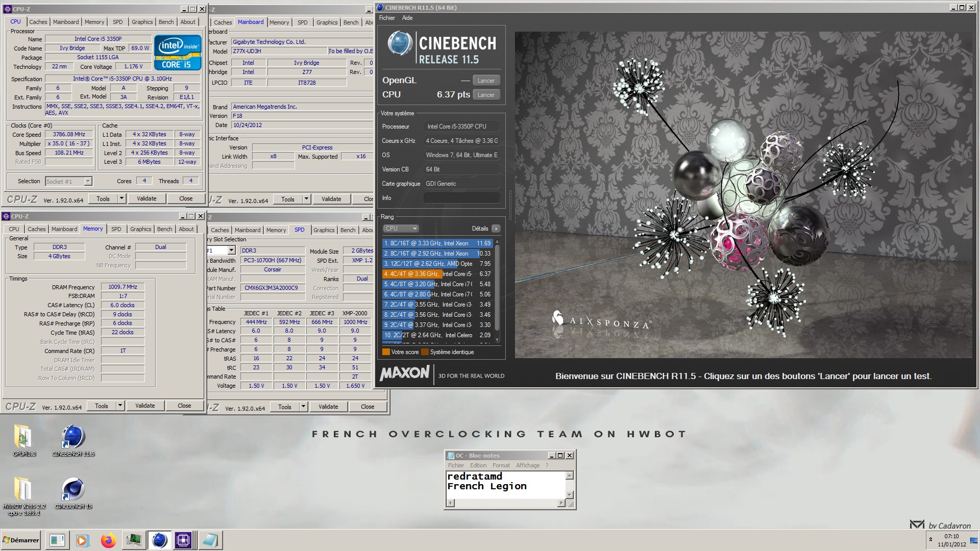Click Tools in the Mainboard CPU-Z window
The height and width of the screenshot is (551, 980).
[x=288, y=199]
